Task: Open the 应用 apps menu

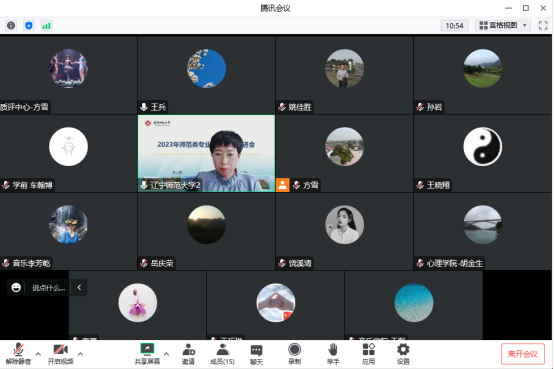Action: pyautogui.click(x=369, y=354)
